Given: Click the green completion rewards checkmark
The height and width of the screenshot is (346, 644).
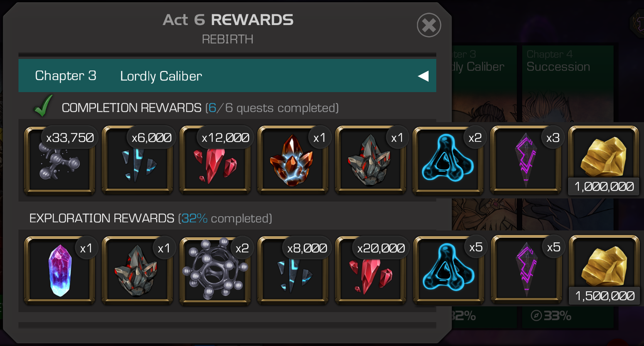Looking at the screenshot, I should 43,106.
